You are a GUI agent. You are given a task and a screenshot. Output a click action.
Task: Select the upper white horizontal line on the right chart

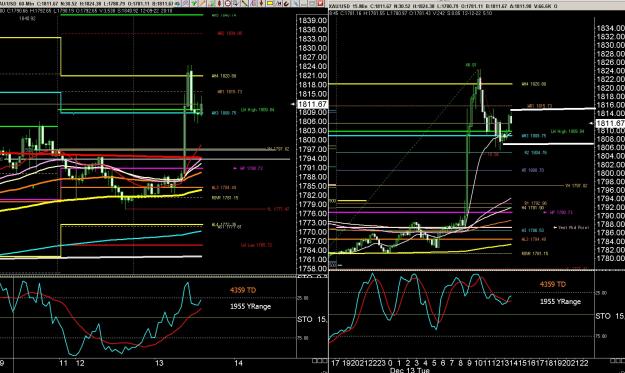click(553, 109)
